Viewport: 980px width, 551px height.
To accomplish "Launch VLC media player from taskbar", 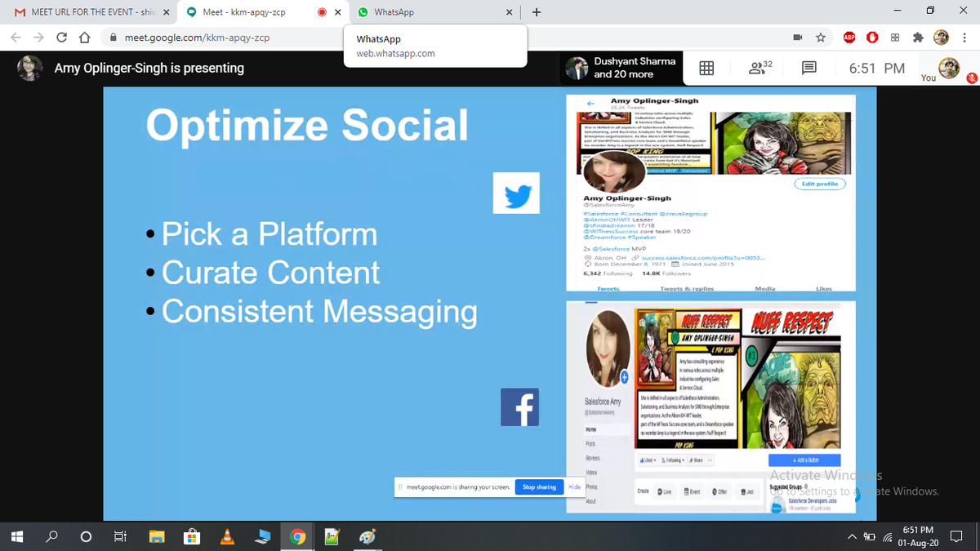I will (x=229, y=536).
